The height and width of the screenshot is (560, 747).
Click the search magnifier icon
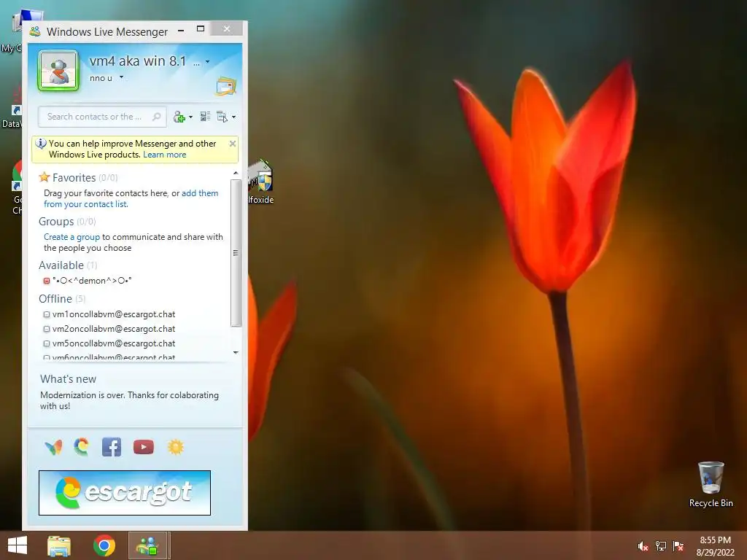pyautogui.click(x=156, y=117)
